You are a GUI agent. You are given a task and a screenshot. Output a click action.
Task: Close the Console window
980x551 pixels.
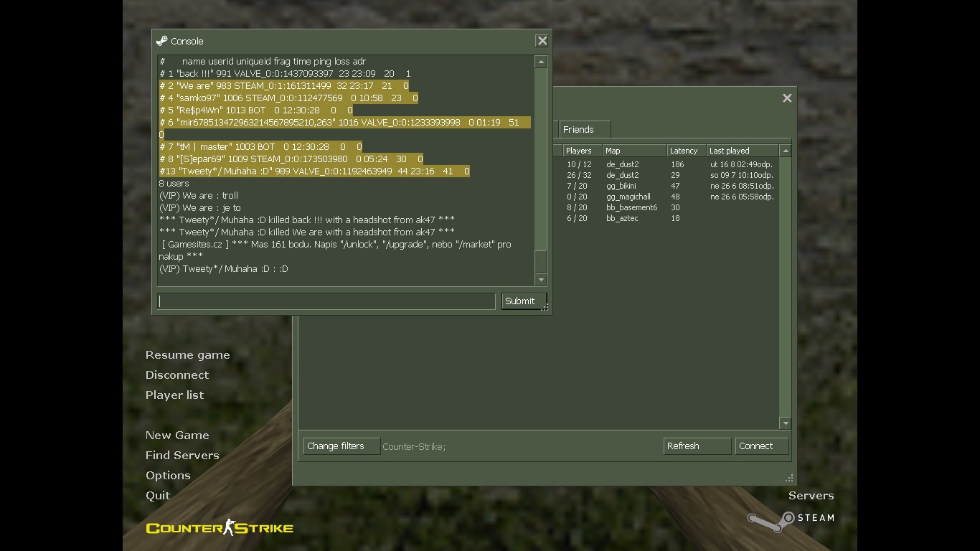click(542, 41)
